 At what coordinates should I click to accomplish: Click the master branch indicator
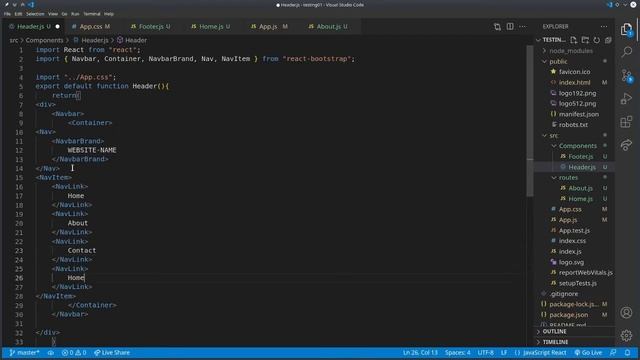tap(24, 353)
